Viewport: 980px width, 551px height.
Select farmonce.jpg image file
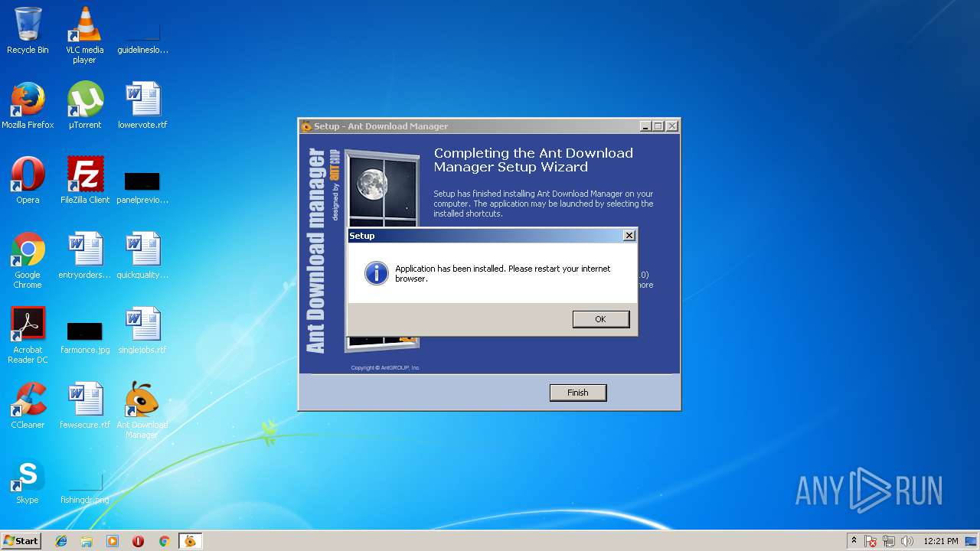pos(85,338)
